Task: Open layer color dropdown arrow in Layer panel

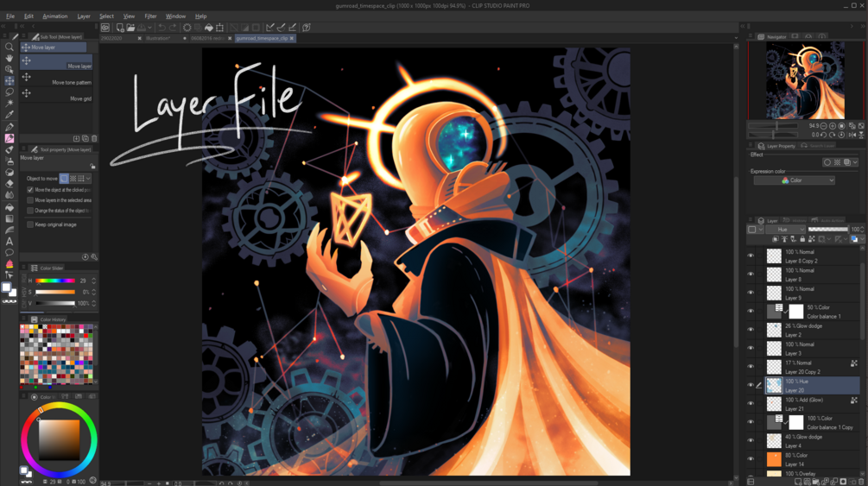Action: click(863, 239)
